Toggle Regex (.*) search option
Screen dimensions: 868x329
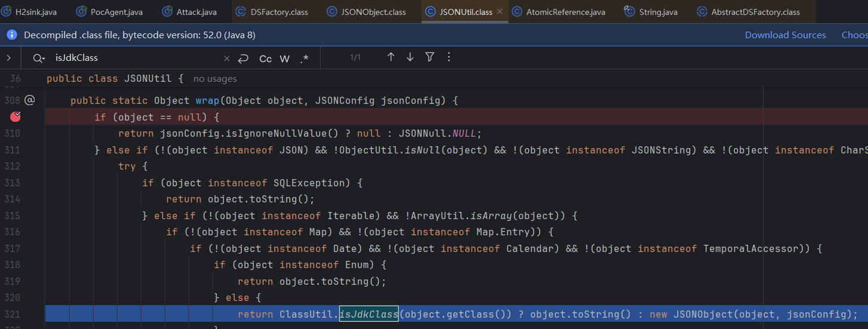click(304, 59)
